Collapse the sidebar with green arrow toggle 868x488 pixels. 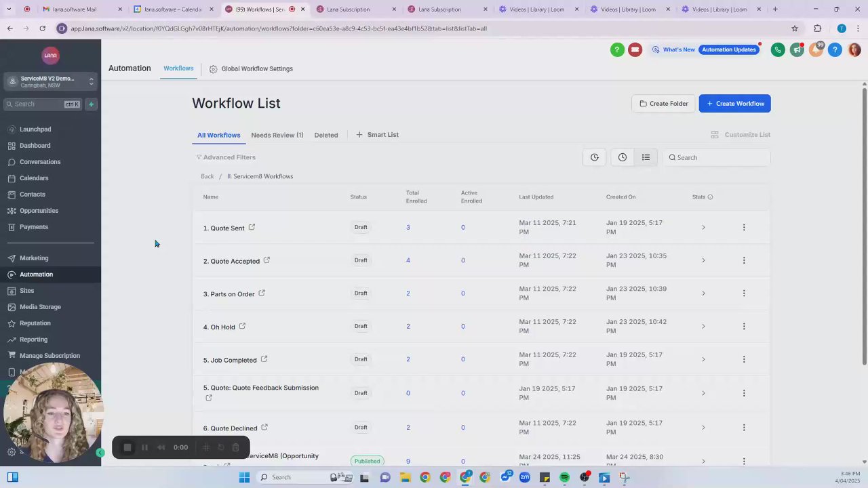coord(100,452)
